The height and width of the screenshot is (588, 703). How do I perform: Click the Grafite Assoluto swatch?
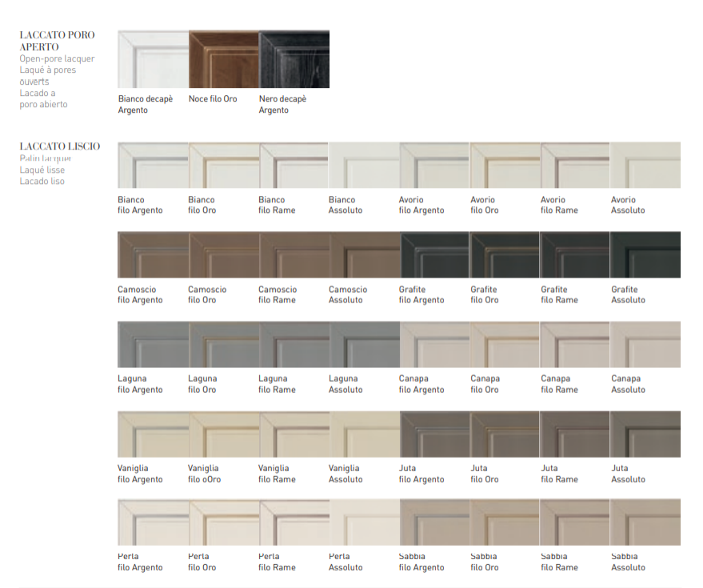click(x=645, y=255)
